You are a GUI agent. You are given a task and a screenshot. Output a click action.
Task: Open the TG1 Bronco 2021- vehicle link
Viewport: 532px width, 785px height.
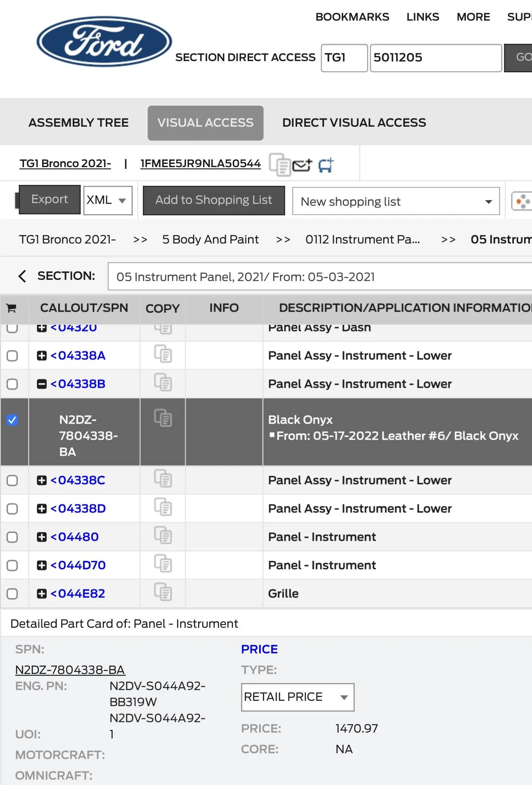65,163
